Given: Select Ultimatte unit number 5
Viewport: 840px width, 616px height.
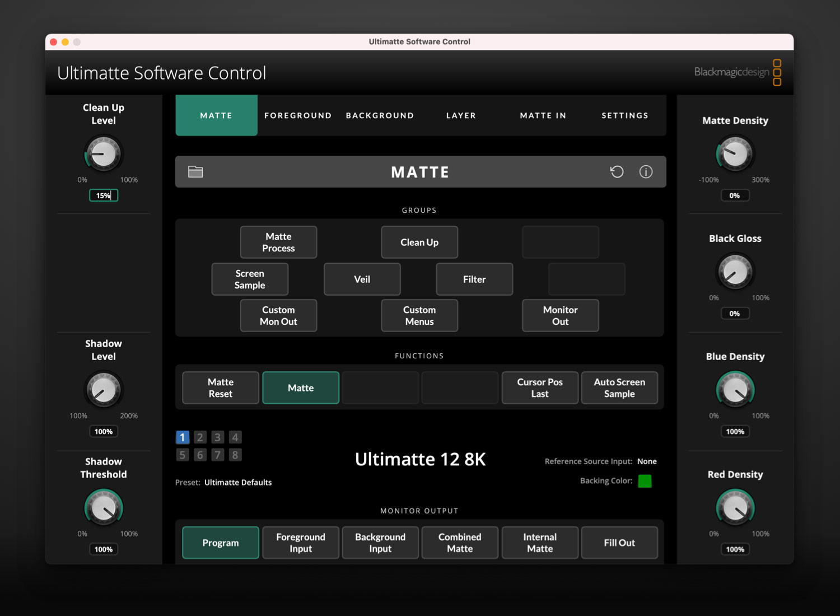Looking at the screenshot, I should coord(183,455).
